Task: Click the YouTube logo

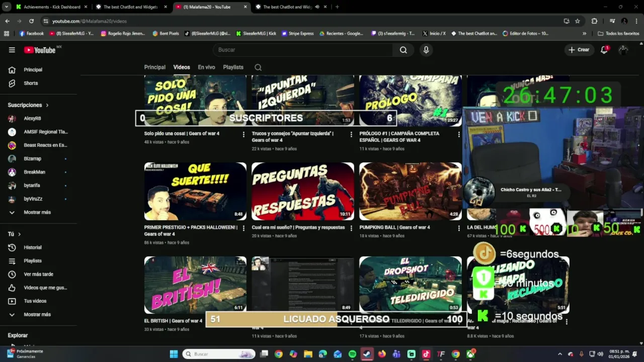Action: (40, 50)
